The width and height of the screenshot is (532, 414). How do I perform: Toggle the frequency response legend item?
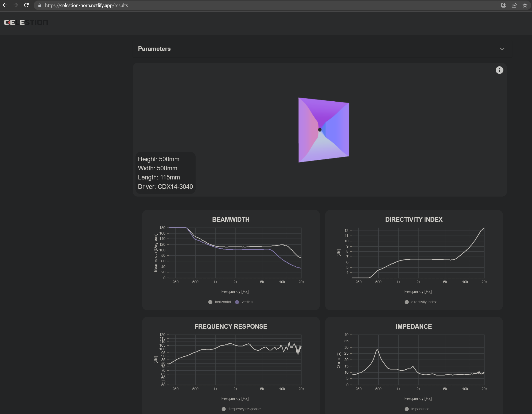pyautogui.click(x=241, y=409)
